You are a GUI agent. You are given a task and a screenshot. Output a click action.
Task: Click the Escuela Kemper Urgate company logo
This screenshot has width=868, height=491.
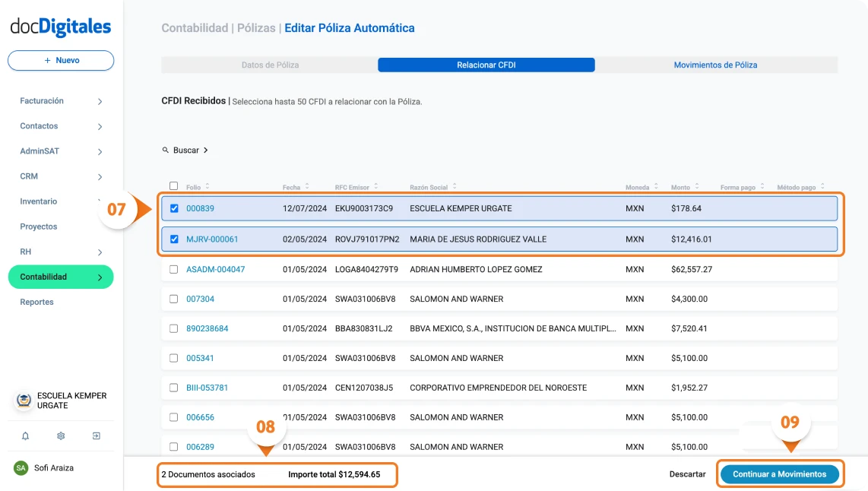pos(23,399)
